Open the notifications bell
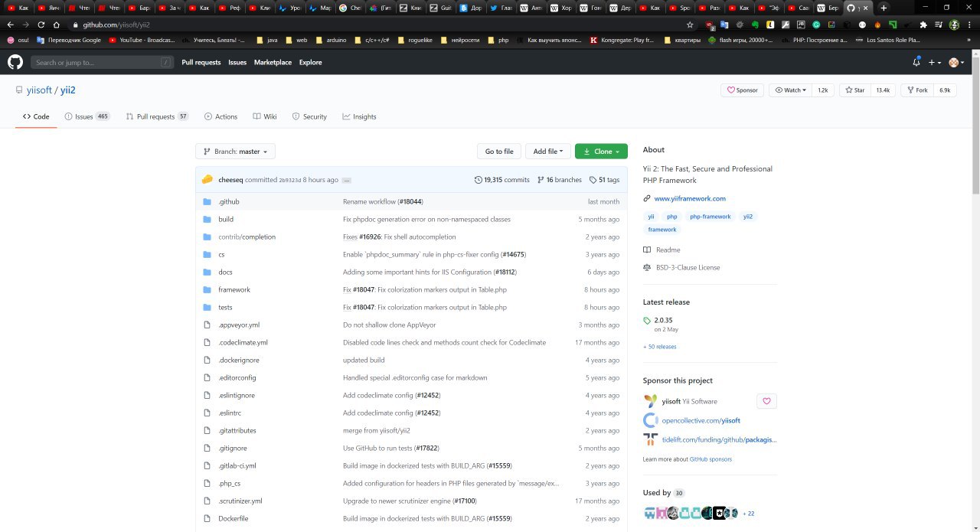Screen dimensions: 980x532 (x=916, y=62)
